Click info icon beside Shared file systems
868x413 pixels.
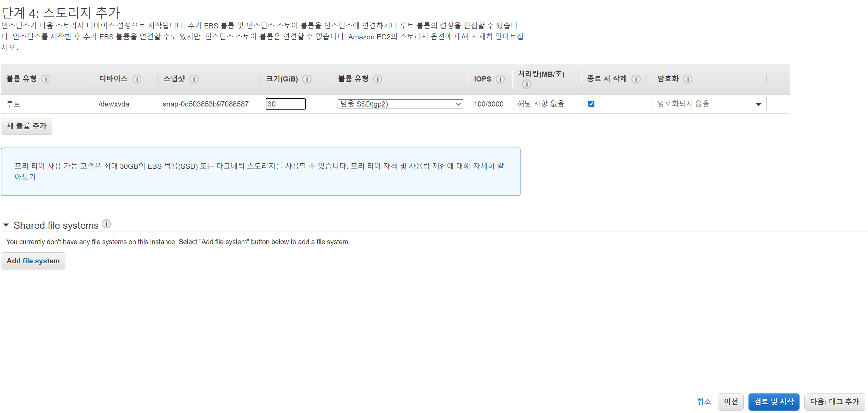click(106, 224)
